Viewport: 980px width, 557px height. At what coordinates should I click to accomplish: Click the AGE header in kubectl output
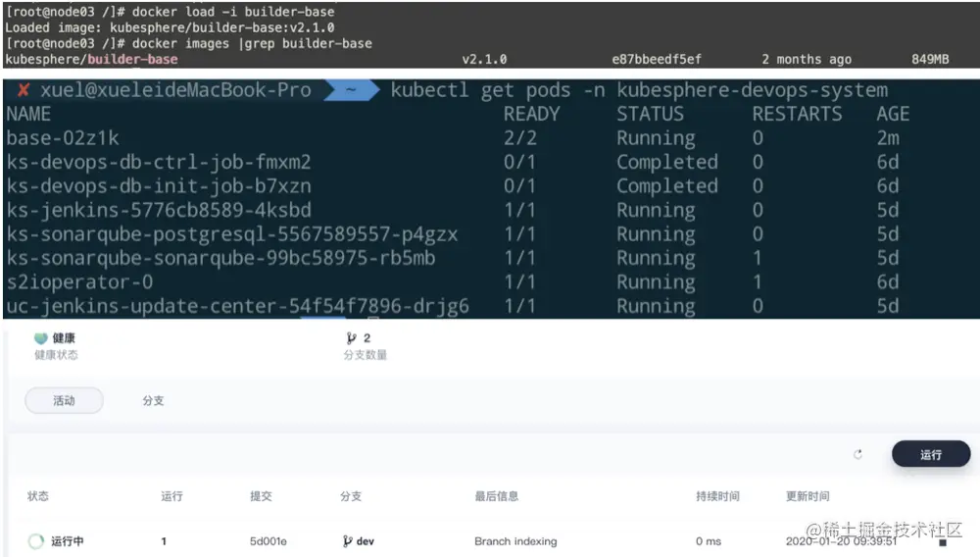[x=893, y=114]
